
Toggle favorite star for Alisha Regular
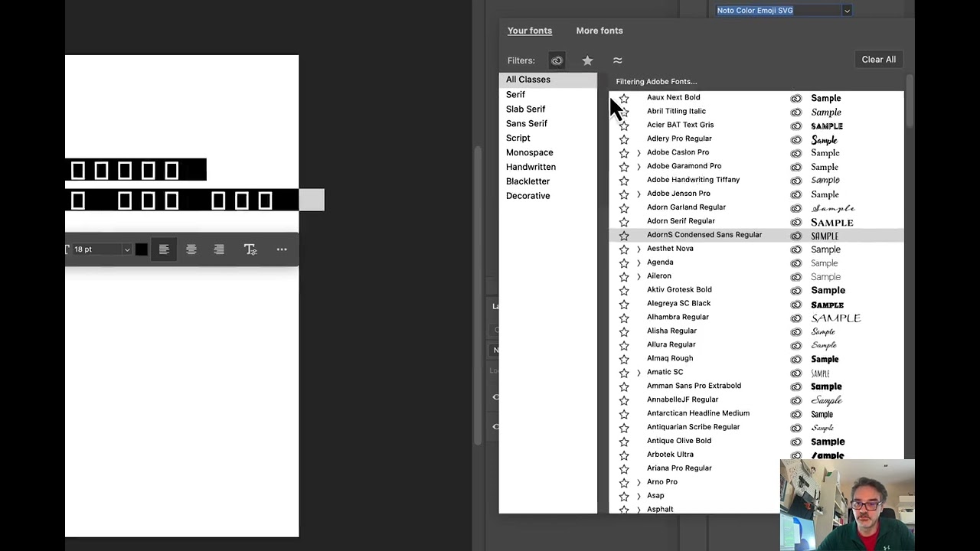(624, 331)
